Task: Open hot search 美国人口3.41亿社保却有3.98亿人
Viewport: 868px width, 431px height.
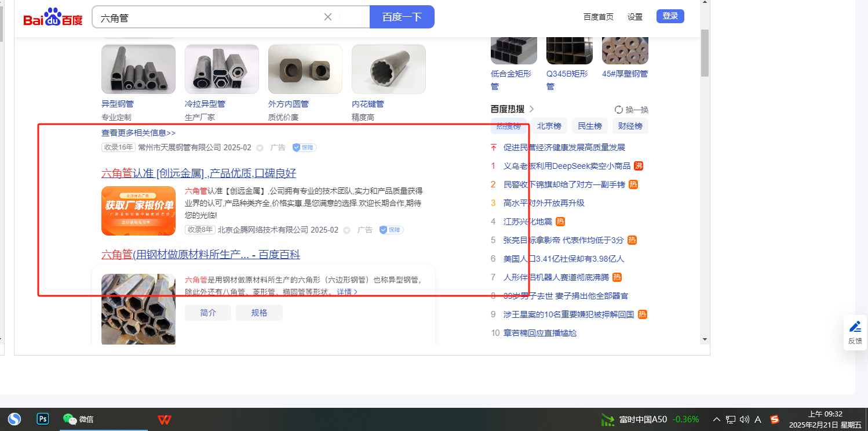Action: [564, 259]
